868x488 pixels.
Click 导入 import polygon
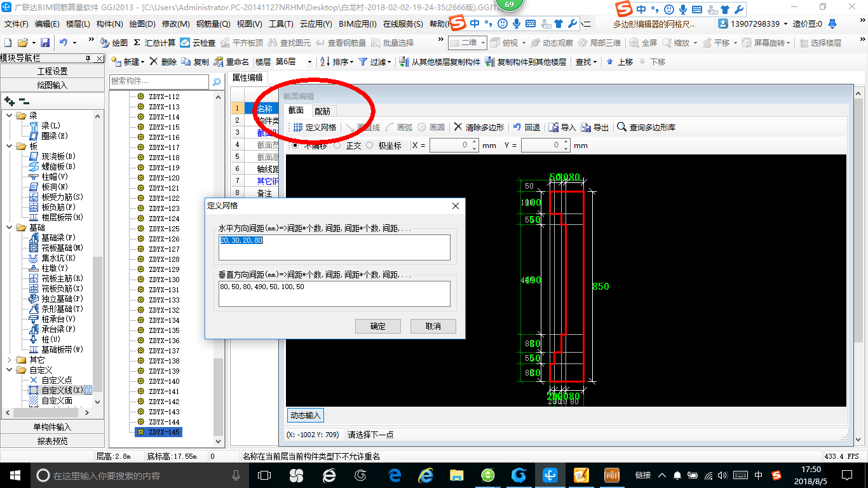tap(562, 127)
